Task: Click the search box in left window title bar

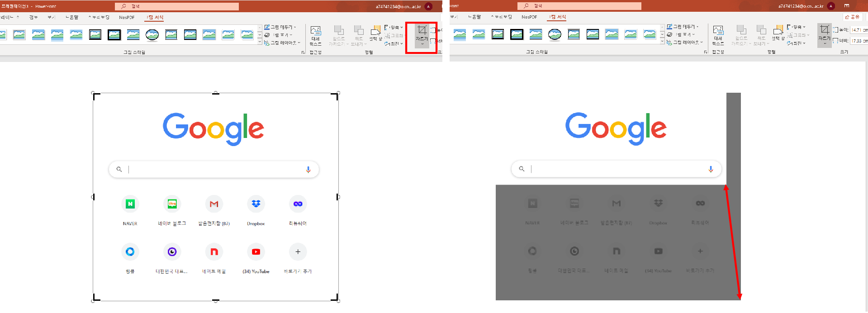Action: (177, 6)
